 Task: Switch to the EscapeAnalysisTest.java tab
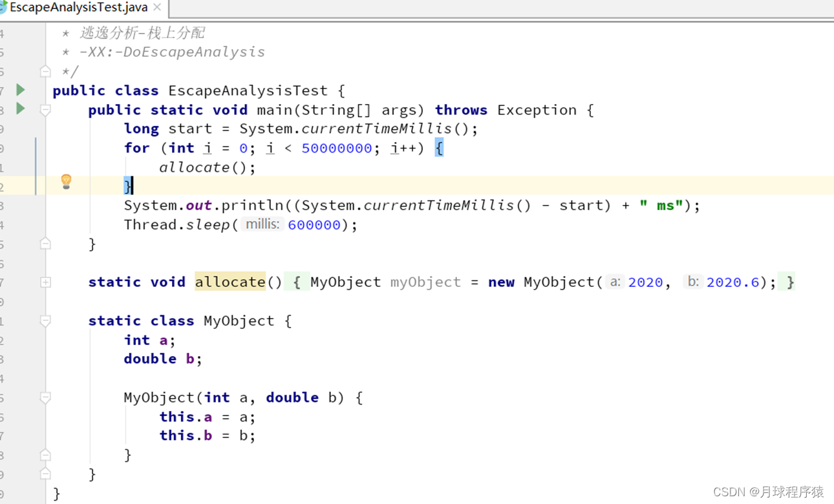click(78, 8)
